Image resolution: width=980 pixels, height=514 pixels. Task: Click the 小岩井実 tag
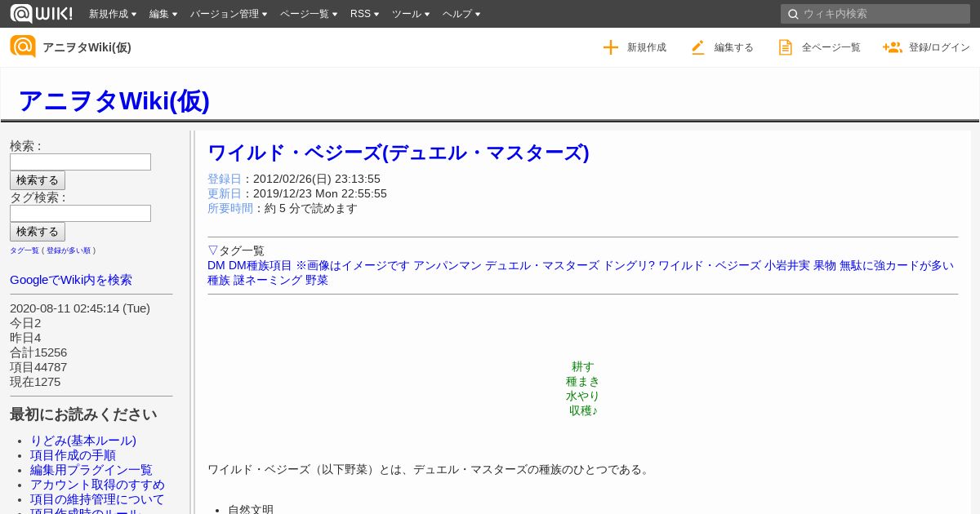[787, 265]
